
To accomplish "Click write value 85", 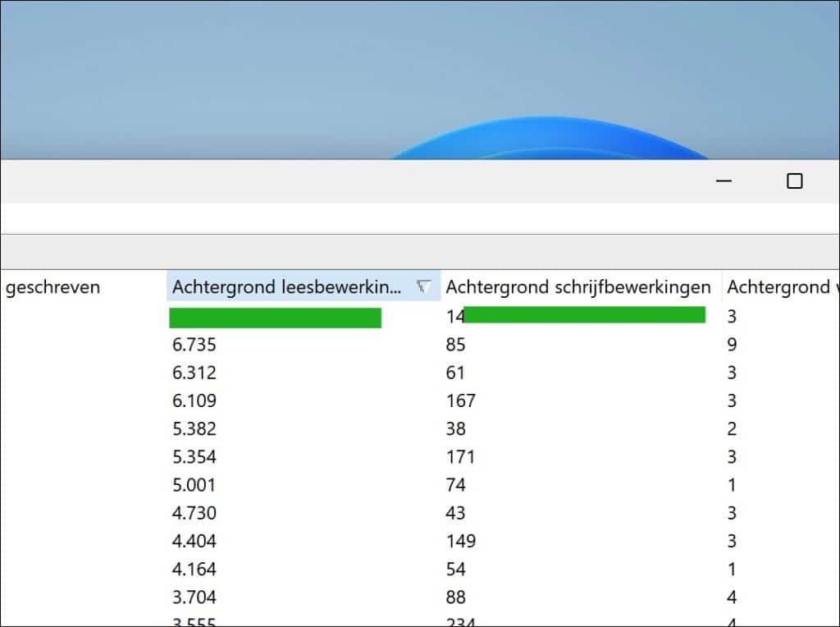I will (x=455, y=345).
